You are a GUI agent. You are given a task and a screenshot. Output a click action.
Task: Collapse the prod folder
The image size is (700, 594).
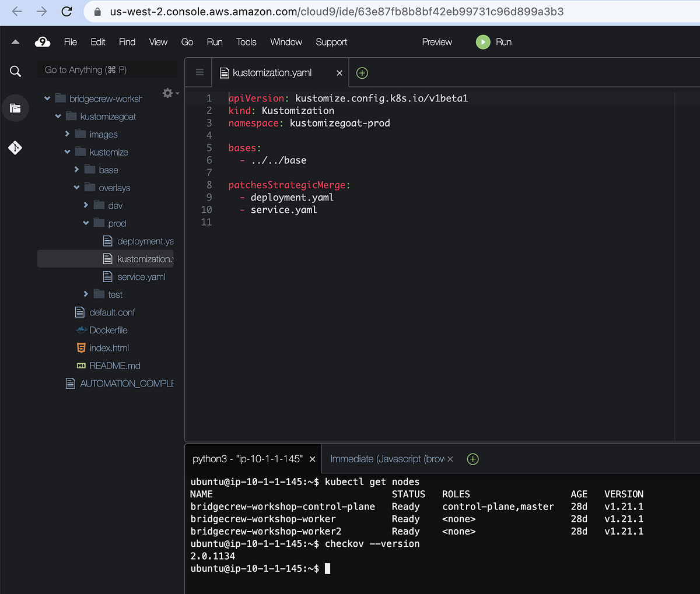(x=86, y=223)
